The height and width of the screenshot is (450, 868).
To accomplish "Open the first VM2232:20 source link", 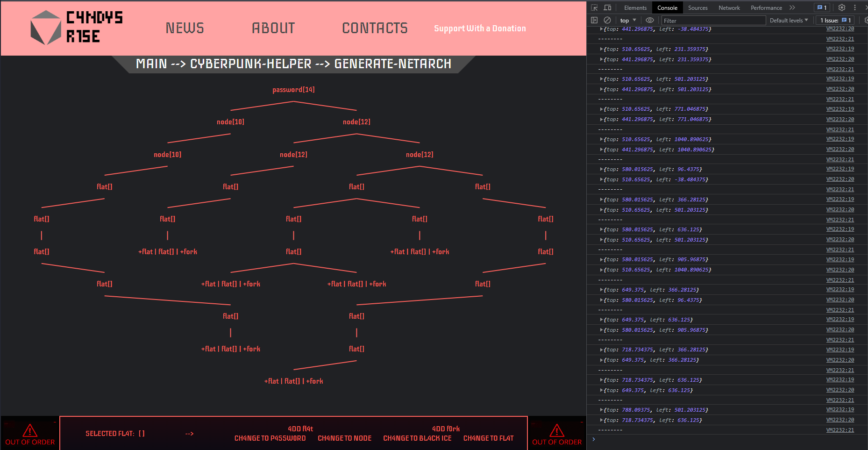I will click(x=840, y=29).
